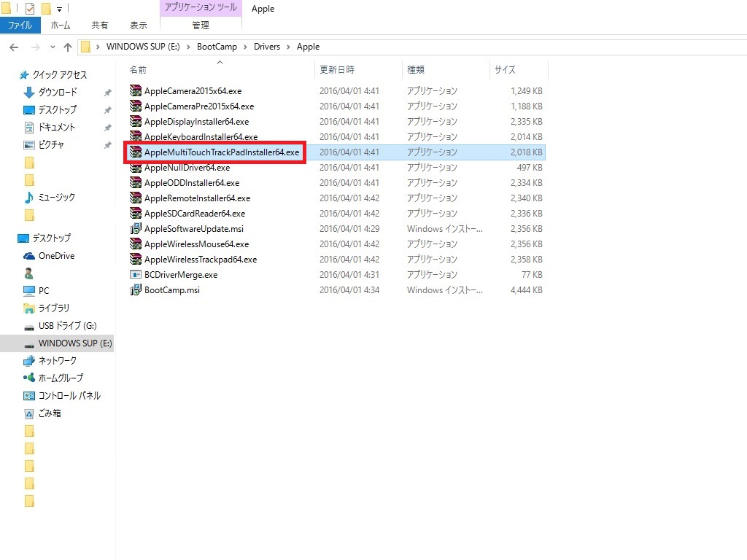Viewport: 747px width, 560px height.
Task: Click the AppleWirelessTrackpad64.exe file icon
Action: click(x=136, y=259)
